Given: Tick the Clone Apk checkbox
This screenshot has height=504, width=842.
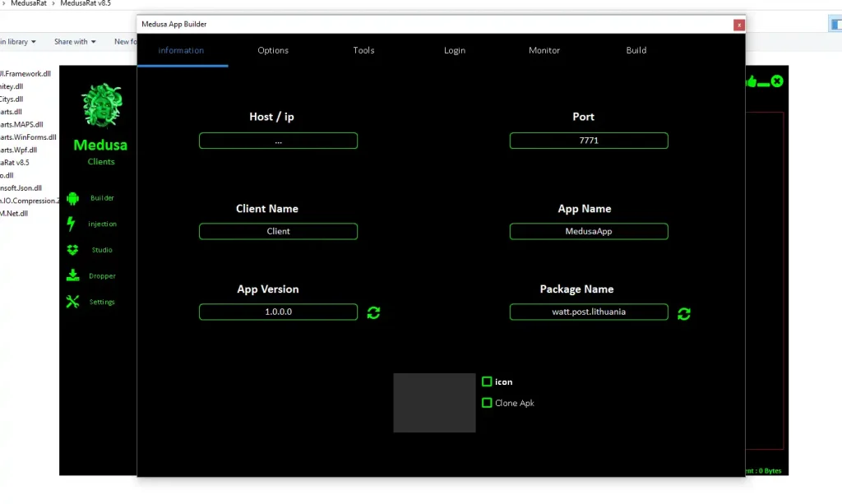Looking at the screenshot, I should (487, 403).
